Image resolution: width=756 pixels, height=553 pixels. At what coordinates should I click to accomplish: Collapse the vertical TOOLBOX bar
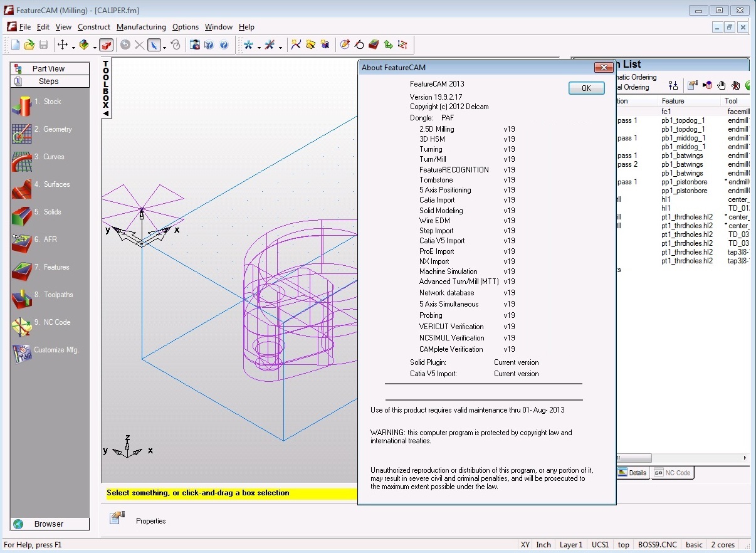(x=106, y=113)
